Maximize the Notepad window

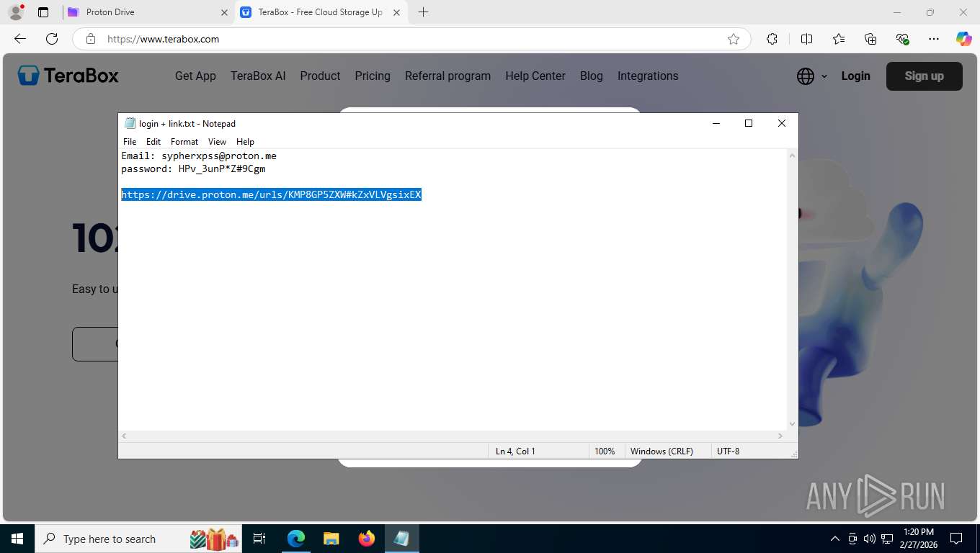749,123
